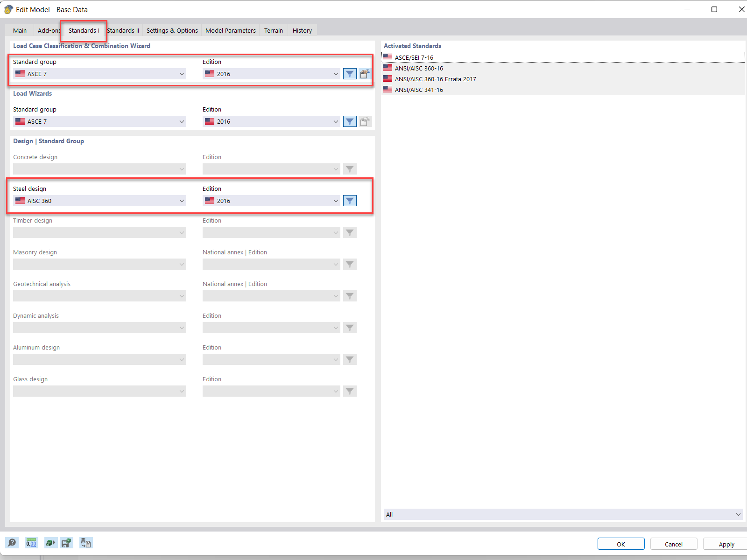
Task: Open the help speech-bubble icon
Action: click(x=12, y=543)
